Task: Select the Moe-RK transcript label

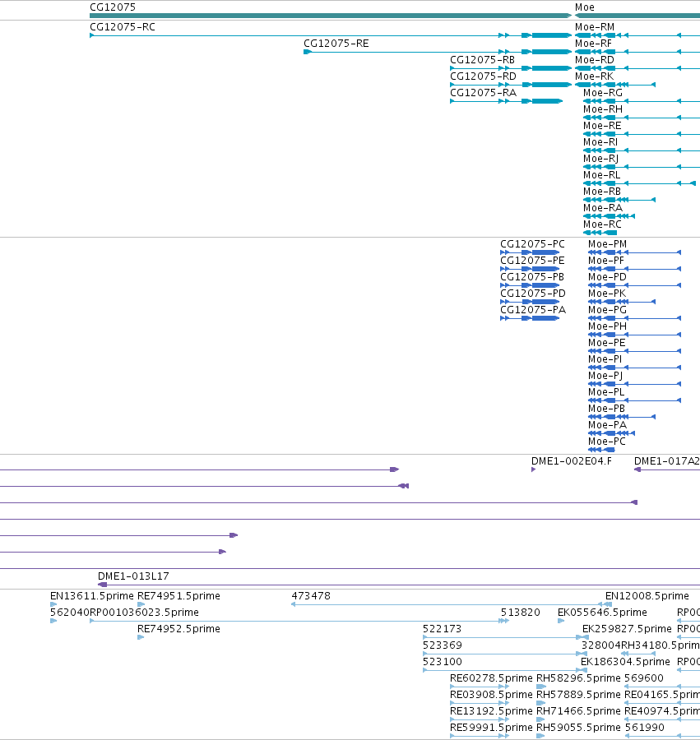Action: click(594, 76)
